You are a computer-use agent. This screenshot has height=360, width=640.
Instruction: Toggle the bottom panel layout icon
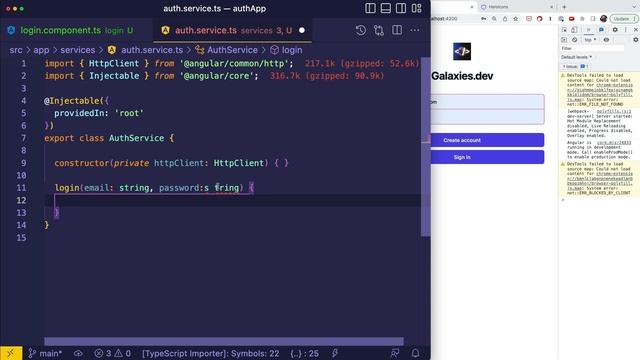pyautogui.click(x=386, y=8)
